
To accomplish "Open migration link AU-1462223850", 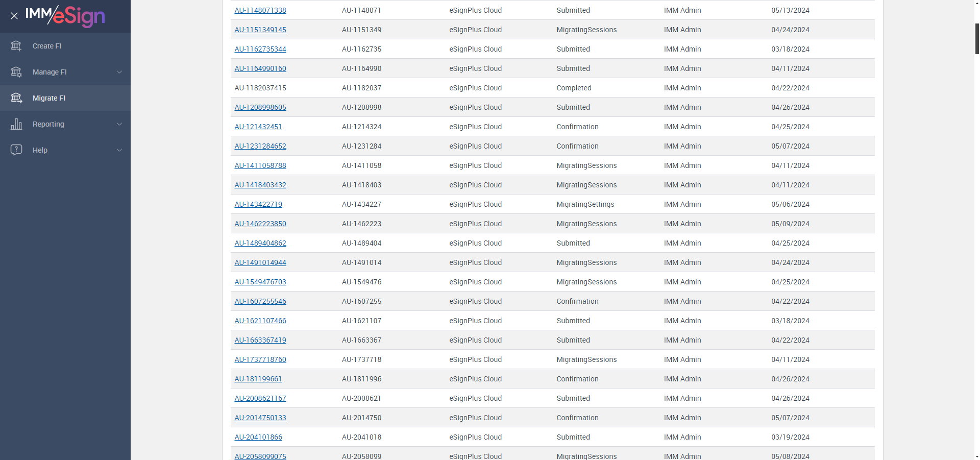I will (x=260, y=224).
